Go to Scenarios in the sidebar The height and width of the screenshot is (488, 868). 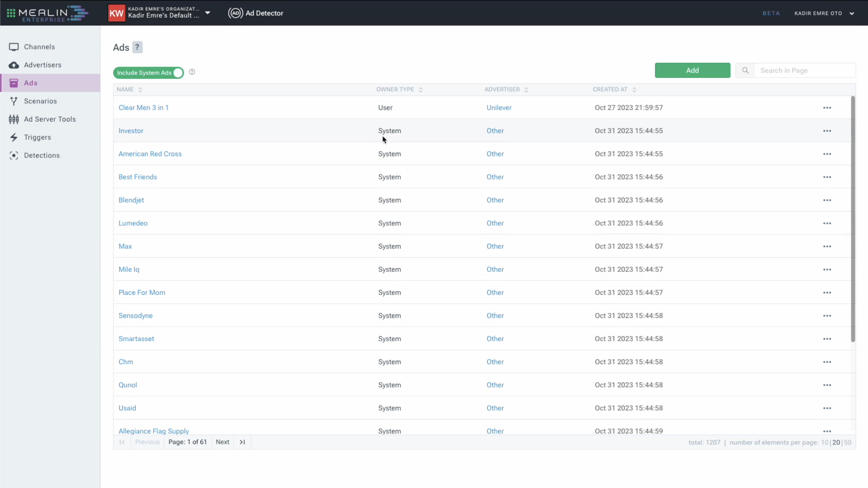coord(50,101)
